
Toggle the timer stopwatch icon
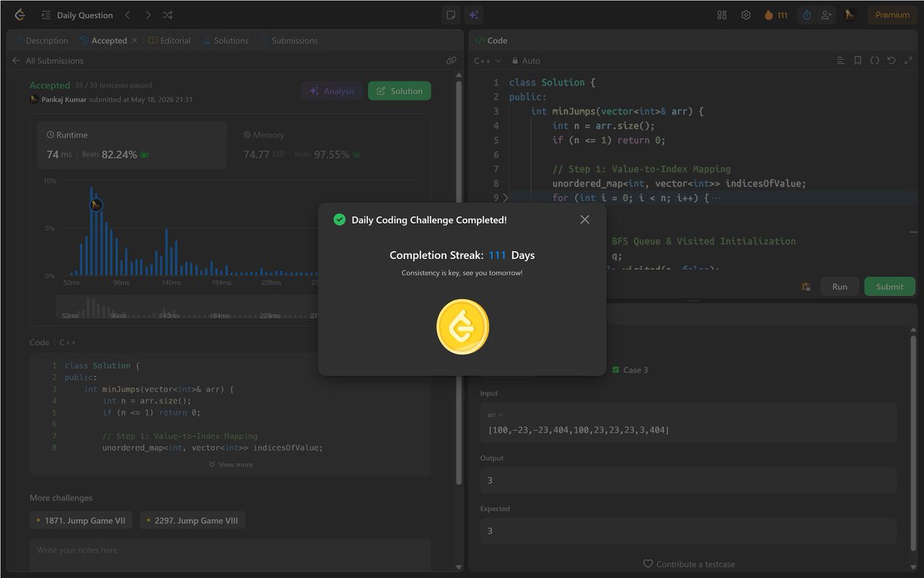806,15
